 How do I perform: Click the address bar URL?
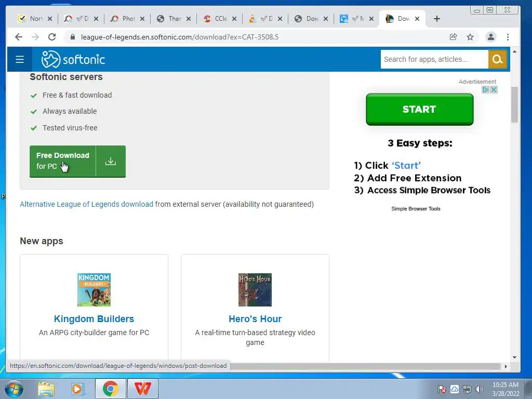[x=180, y=37]
